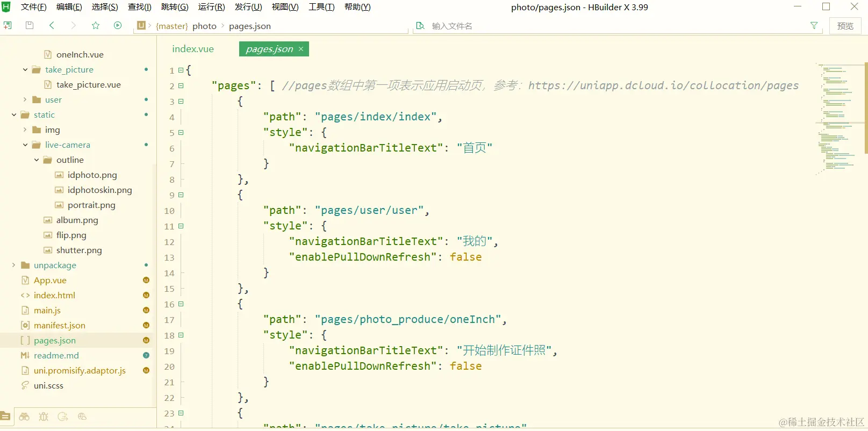Collapse the outline folder chevron
868x431 pixels.
[x=37, y=160]
